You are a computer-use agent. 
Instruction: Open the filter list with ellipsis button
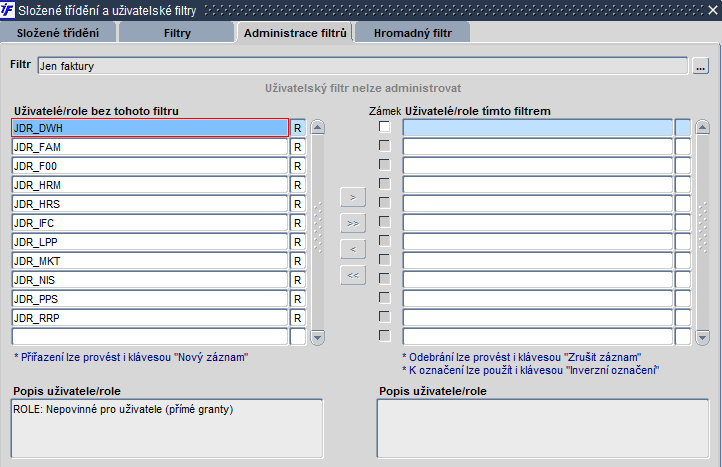pos(700,66)
